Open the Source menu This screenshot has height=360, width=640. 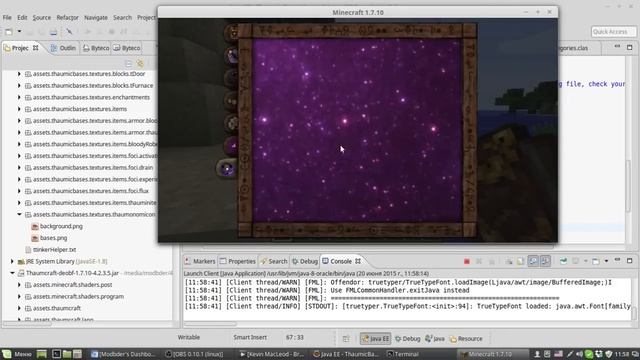42,18
